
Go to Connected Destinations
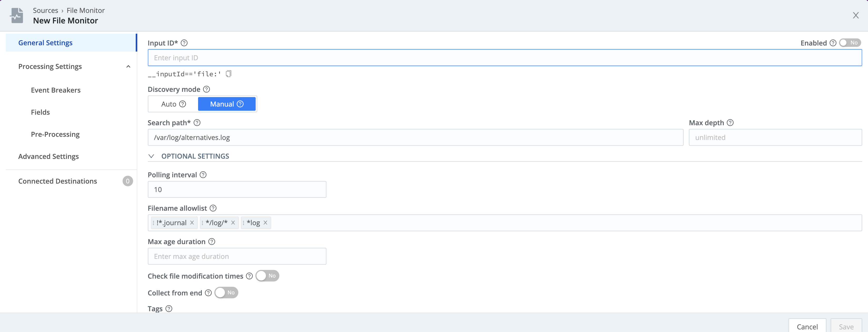click(57, 181)
